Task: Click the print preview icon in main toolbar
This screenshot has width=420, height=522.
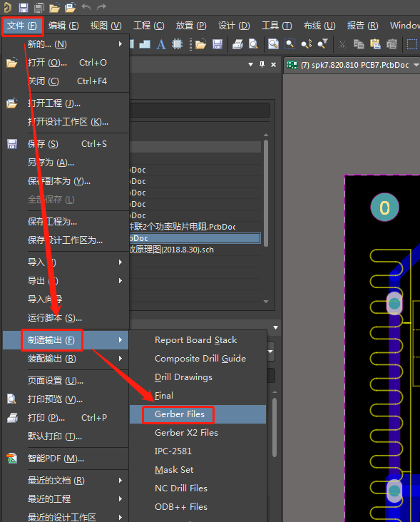Action: 253,44
